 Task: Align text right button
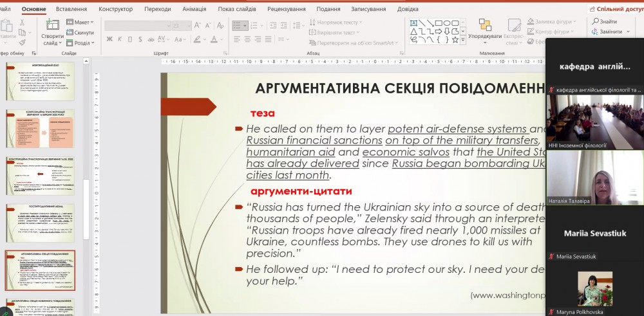[x=258, y=39]
